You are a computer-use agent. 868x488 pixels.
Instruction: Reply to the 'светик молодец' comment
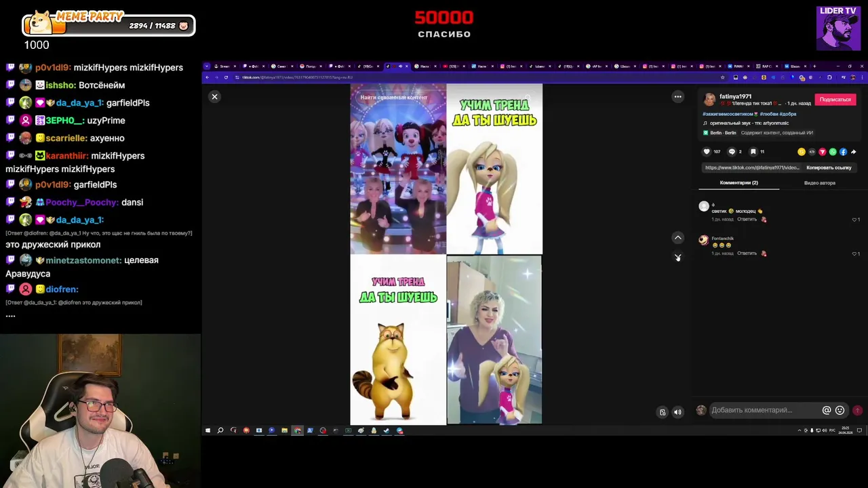[747, 220]
